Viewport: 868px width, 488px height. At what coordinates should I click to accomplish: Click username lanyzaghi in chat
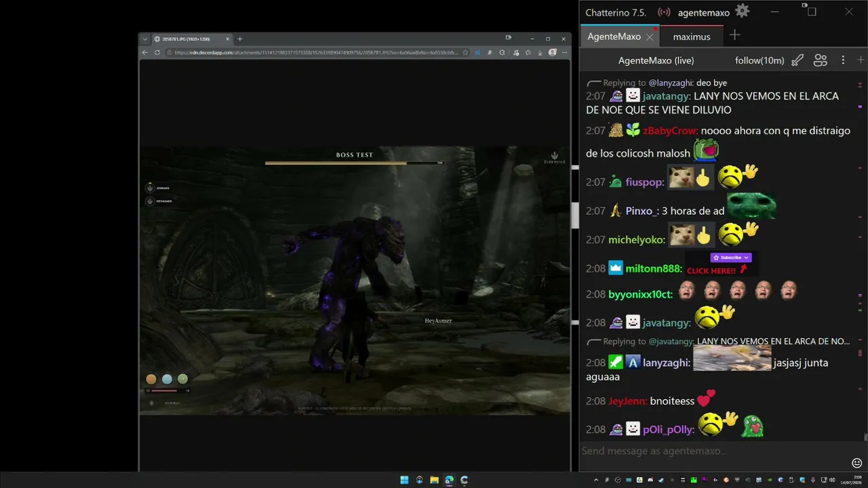pos(667,363)
